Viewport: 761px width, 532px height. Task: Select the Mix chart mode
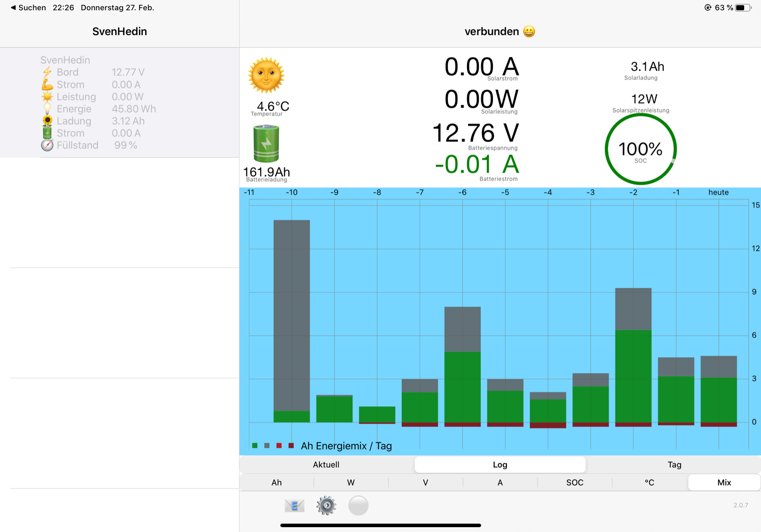[724, 482]
